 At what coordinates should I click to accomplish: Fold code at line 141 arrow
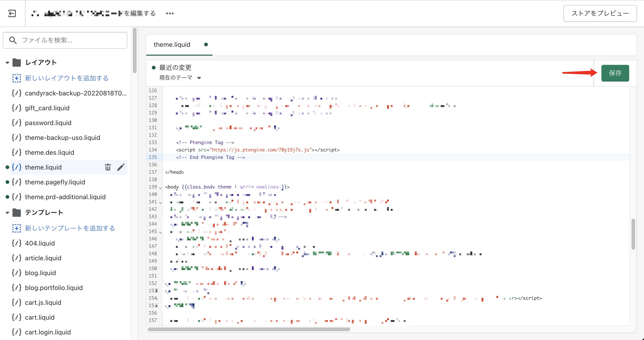tap(160, 202)
